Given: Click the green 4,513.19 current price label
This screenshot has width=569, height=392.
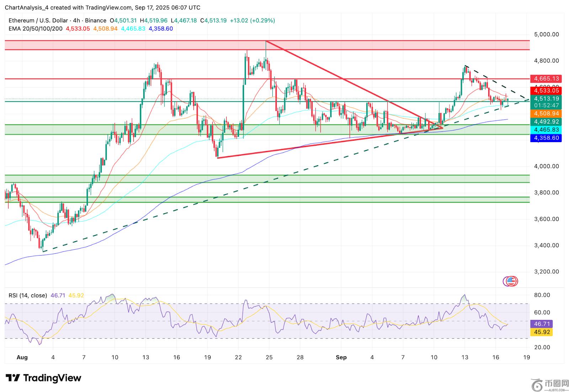Looking at the screenshot, I should pos(546,99).
